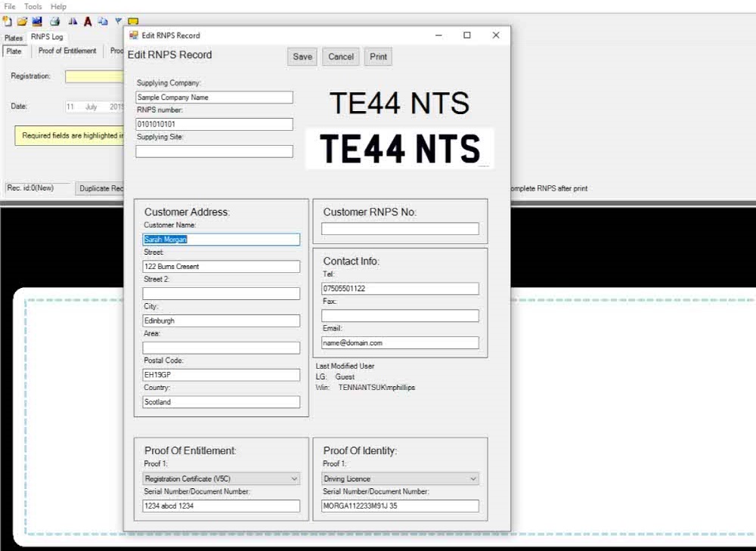This screenshot has height=551, width=756.
Task: Maximize the Edit RNPS Record dialog
Action: [x=466, y=36]
